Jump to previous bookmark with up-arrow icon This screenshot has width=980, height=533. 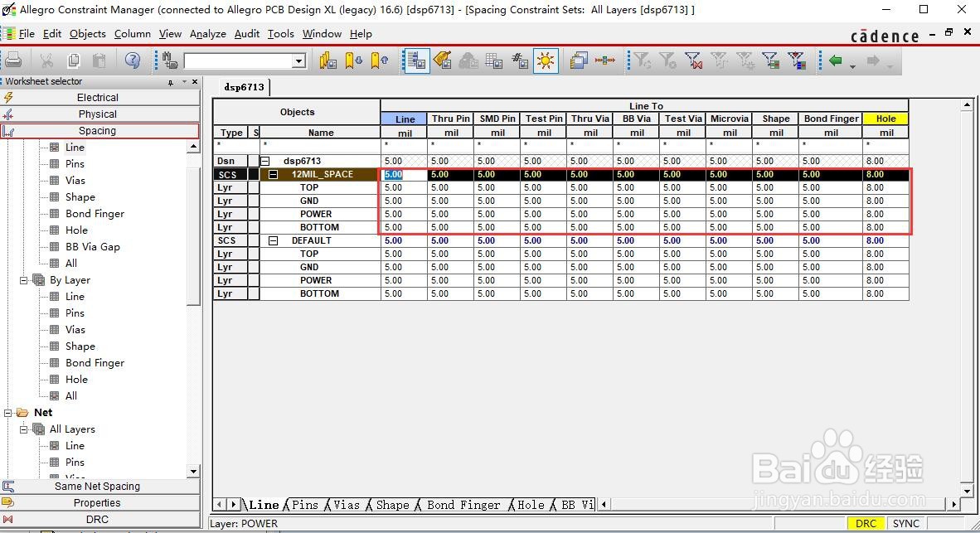[380, 60]
